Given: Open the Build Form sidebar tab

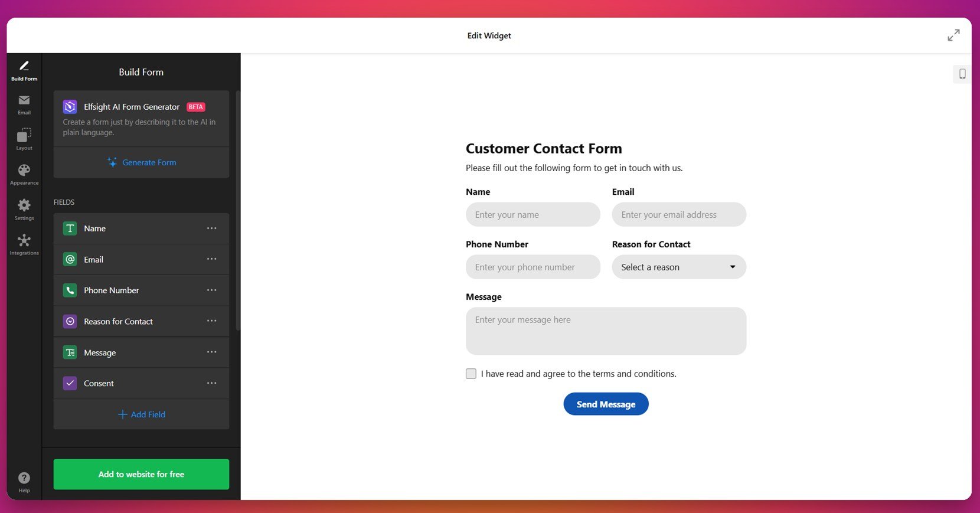Looking at the screenshot, I should point(24,71).
